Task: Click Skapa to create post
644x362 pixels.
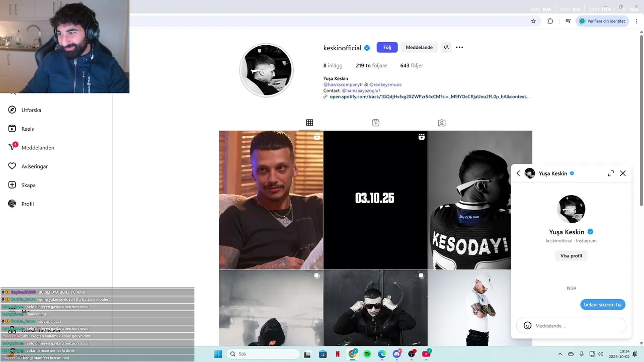Action: [x=22, y=185]
